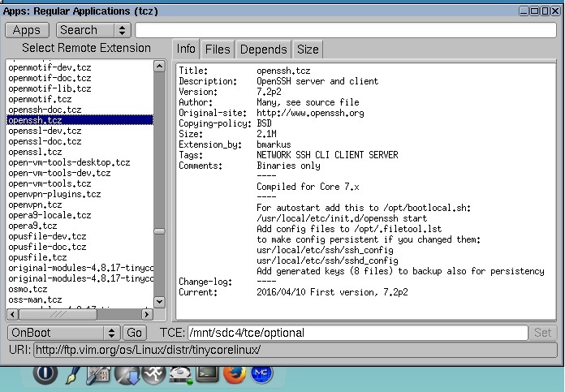Select opusfile-doc.tcz extension
Viewport: 565px width, 392px height.
click(x=80, y=247)
